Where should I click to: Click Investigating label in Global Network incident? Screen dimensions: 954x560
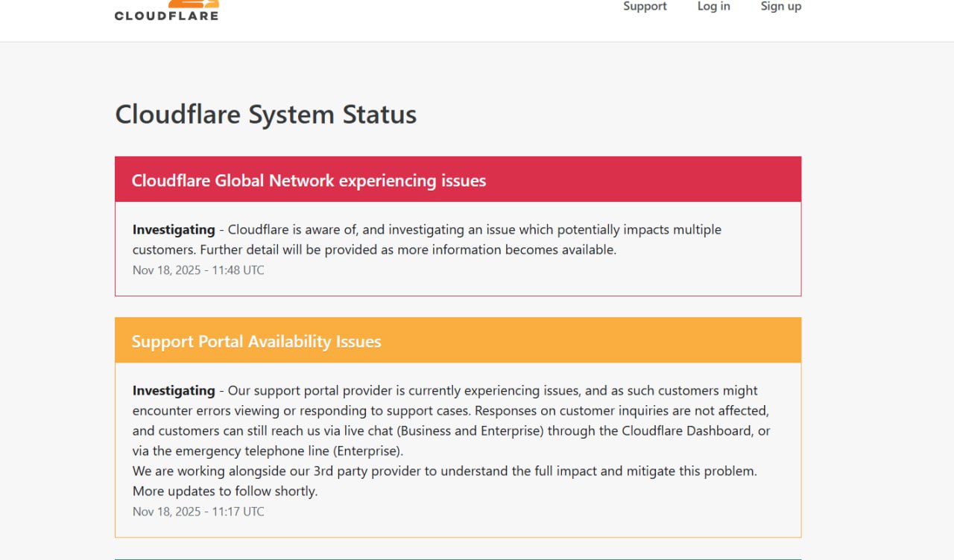[174, 229]
